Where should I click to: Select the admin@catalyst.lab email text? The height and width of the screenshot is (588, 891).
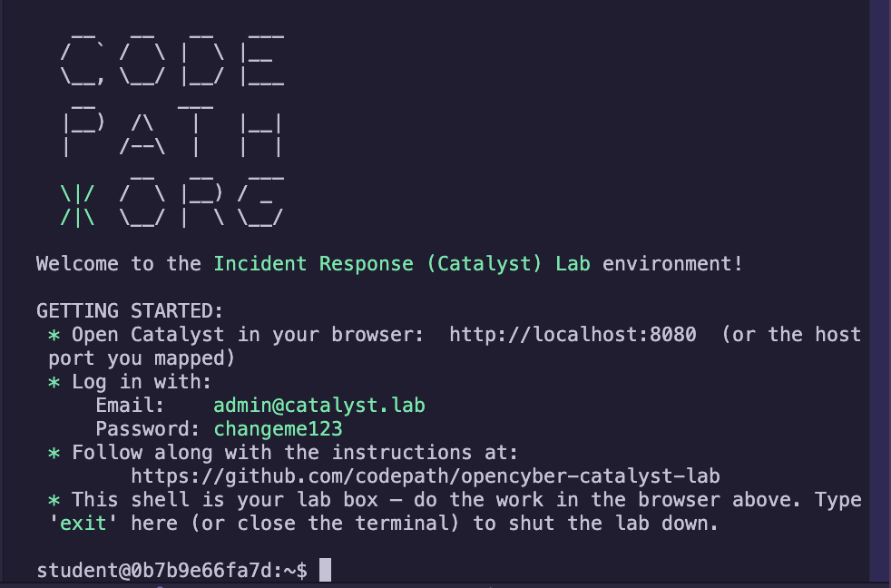click(319, 406)
